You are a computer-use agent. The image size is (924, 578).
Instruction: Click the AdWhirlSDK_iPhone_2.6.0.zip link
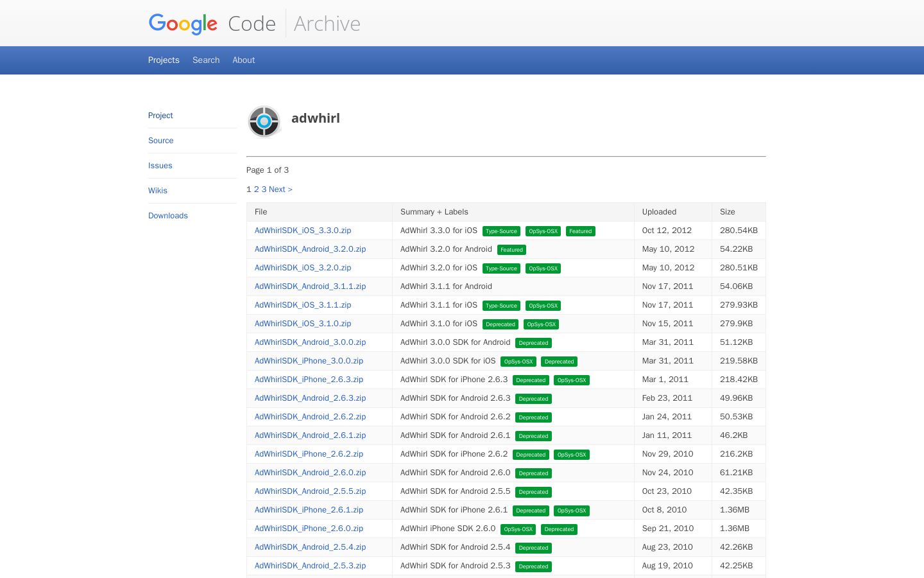[x=309, y=529]
